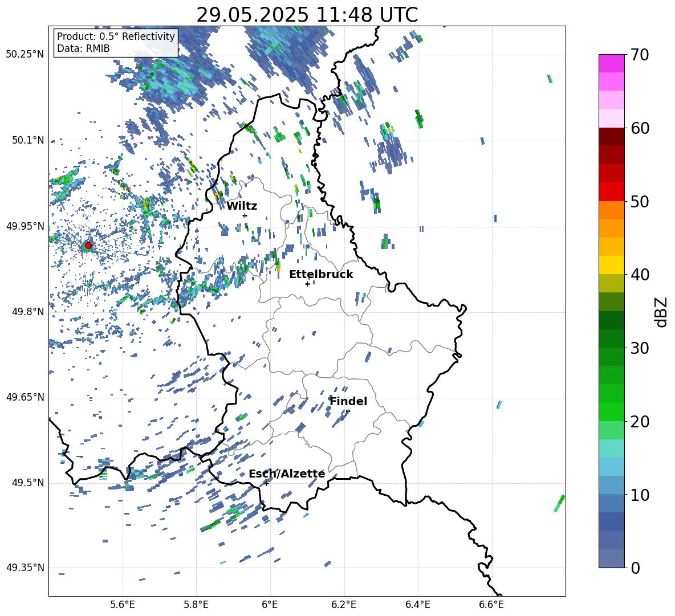Image resolution: width=675 pixels, height=616 pixels.
Task: Click the bright red colorbar swatch above 50
Action: pyautogui.click(x=612, y=192)
